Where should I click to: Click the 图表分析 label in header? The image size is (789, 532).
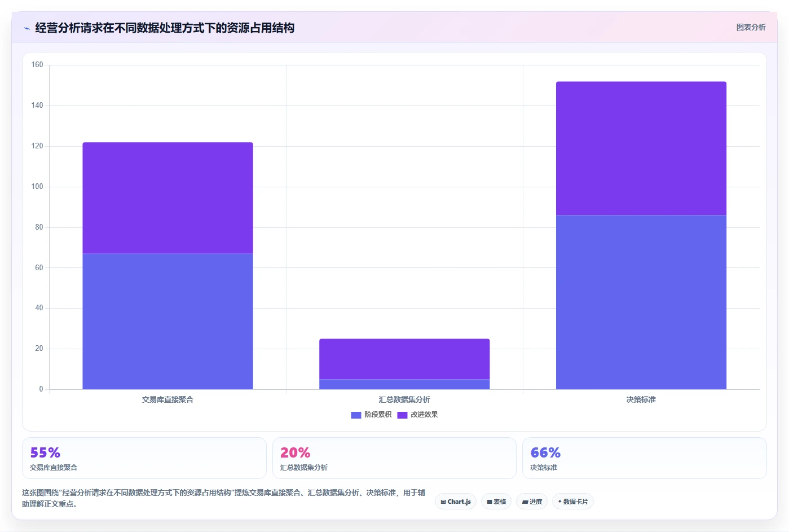coord(751,27)
